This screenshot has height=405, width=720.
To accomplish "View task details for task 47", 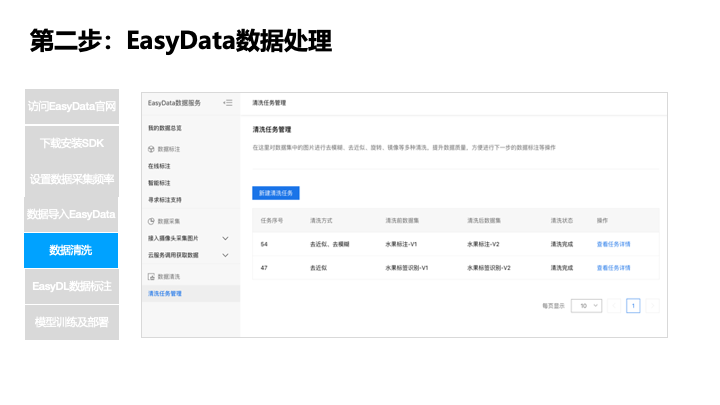I will pos(613,268).
